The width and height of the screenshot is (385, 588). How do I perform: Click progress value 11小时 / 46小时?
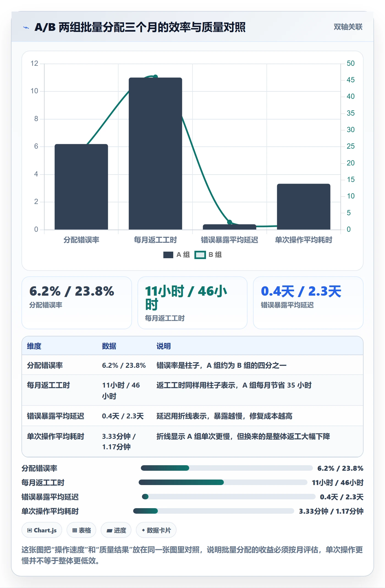[x=337, y=483]
